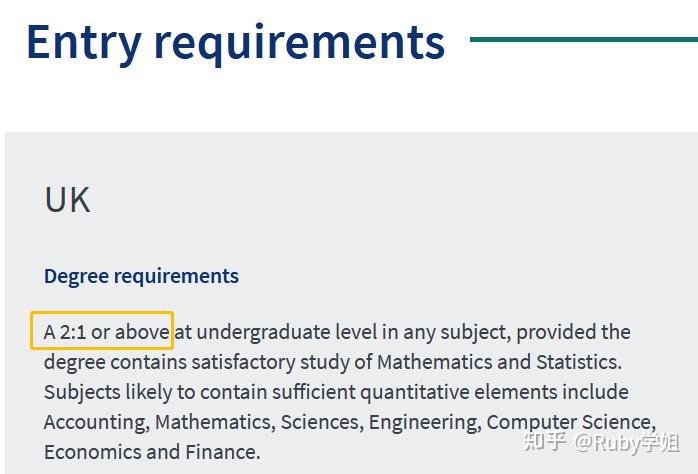Click the word "Engineering" in the subject list
Viewport: 698px width, 474px height.
click(423, 421)
